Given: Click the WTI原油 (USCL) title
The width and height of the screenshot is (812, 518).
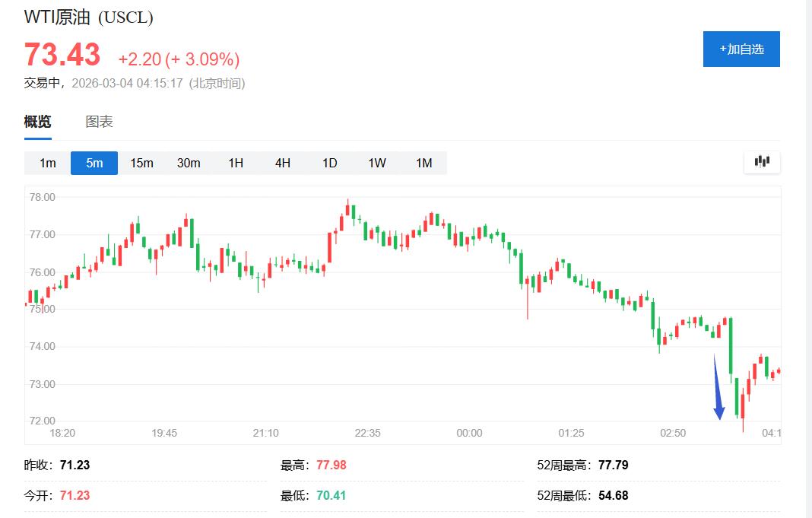Looking at the screenshot, I should pos(88,17).
